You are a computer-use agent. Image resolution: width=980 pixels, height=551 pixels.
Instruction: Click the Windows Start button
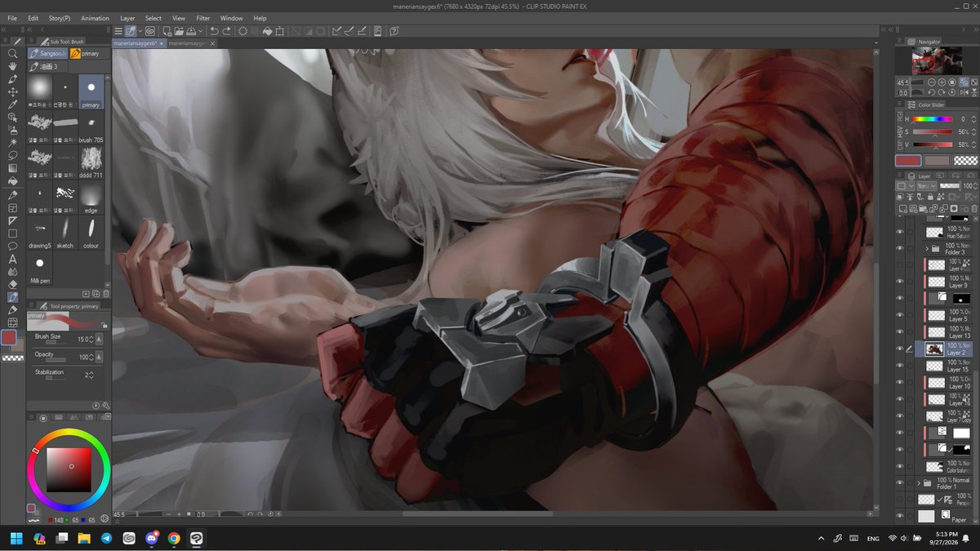[x=16, y=539]
